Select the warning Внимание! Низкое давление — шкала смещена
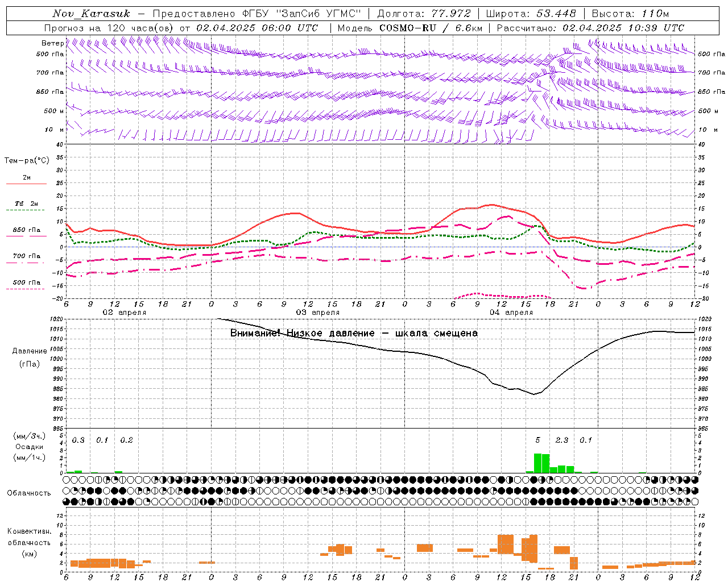The height and width of the screenshot is (582, 728). [354, 333]
